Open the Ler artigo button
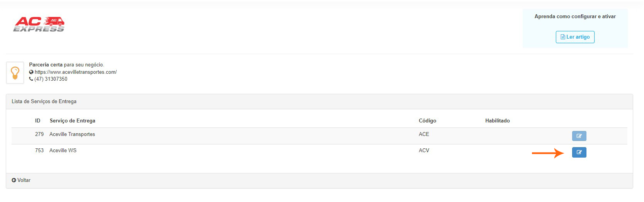Screen dimensions: 644x202 [x=575, y=37]
